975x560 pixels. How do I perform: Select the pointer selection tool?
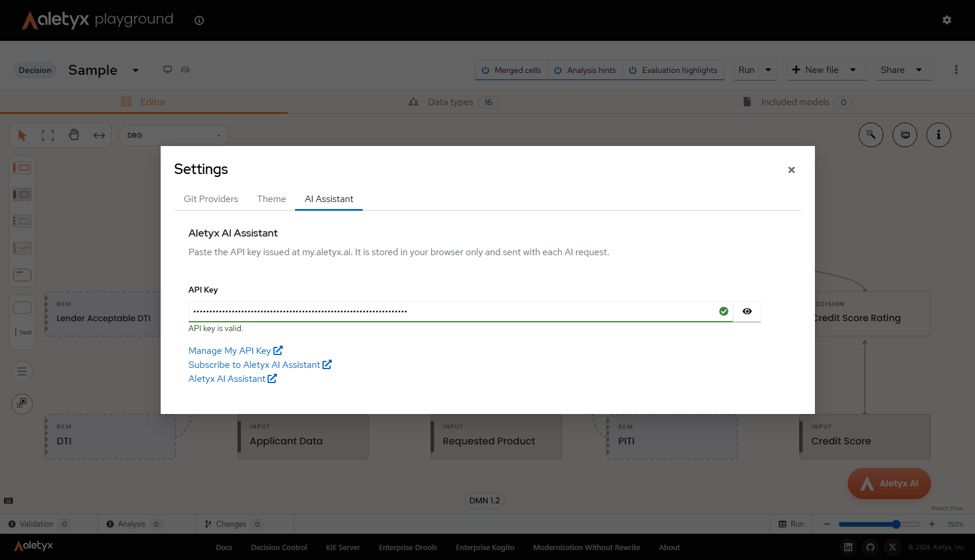pyautogui.click(x=22, y=135)
